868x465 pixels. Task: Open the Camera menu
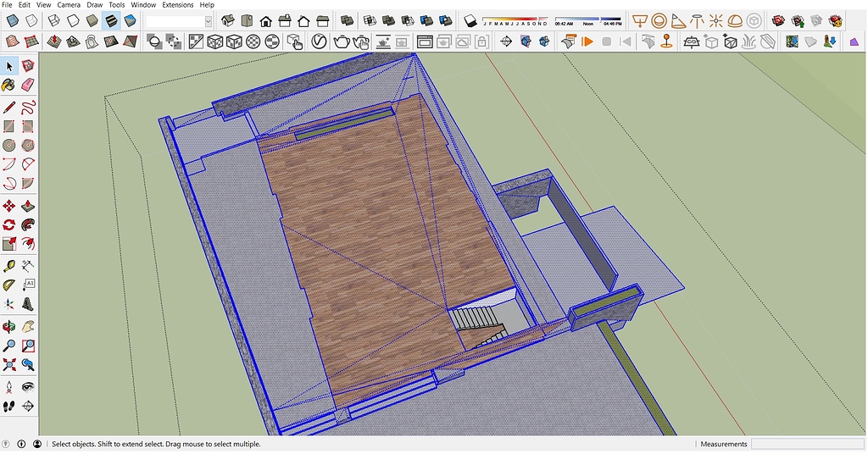(69, 4)
